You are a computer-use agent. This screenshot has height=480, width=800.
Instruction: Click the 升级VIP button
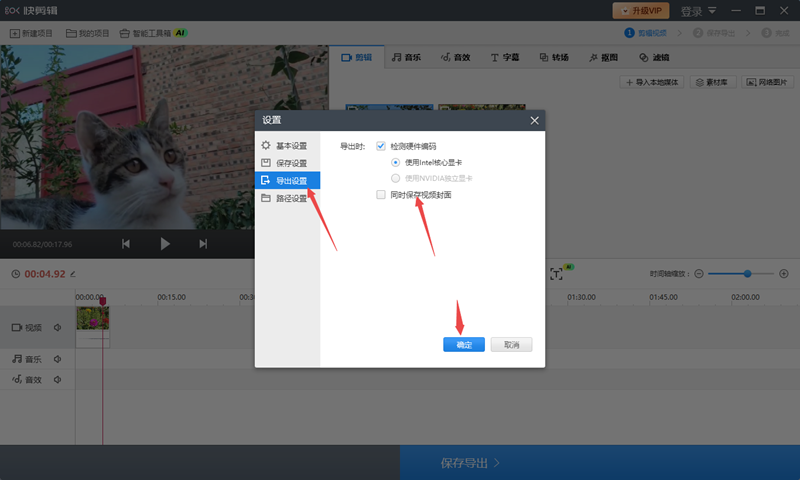[640, 10]
